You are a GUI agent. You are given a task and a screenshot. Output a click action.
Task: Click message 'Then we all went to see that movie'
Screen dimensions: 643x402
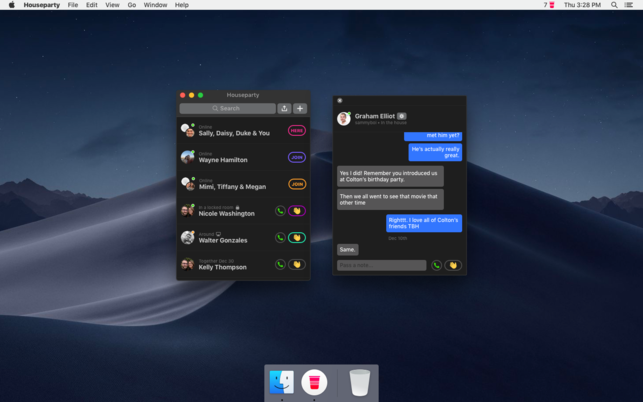390,199
